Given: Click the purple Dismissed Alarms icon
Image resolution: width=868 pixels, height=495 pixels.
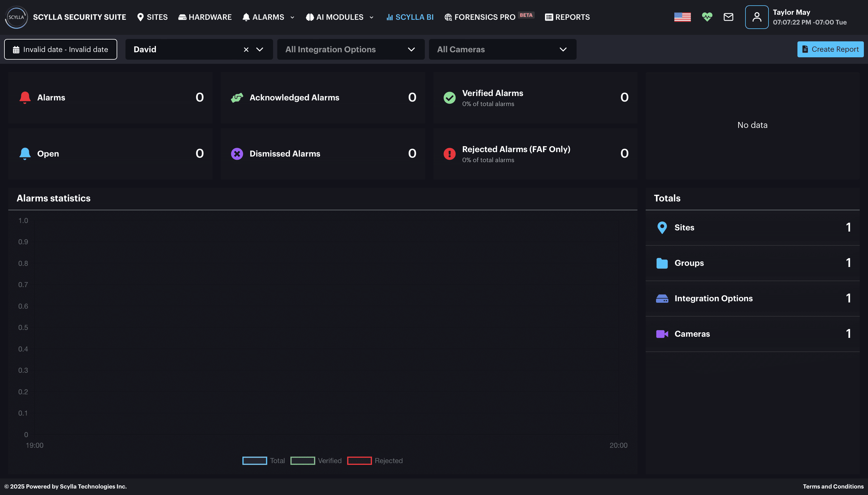Looking at the screenshot, I should (237, 154).
